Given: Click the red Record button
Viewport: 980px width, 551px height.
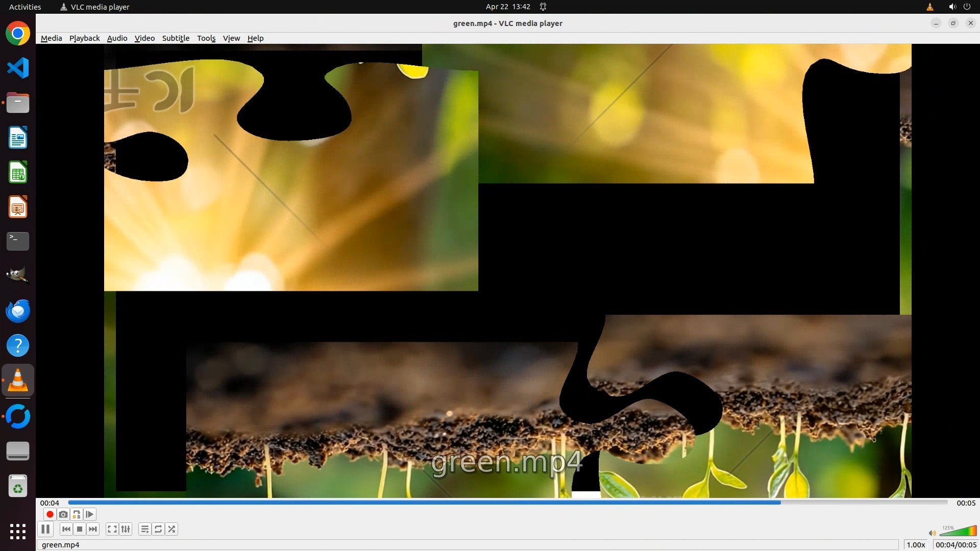Looking at the screenshot, I should click(50, 514).
